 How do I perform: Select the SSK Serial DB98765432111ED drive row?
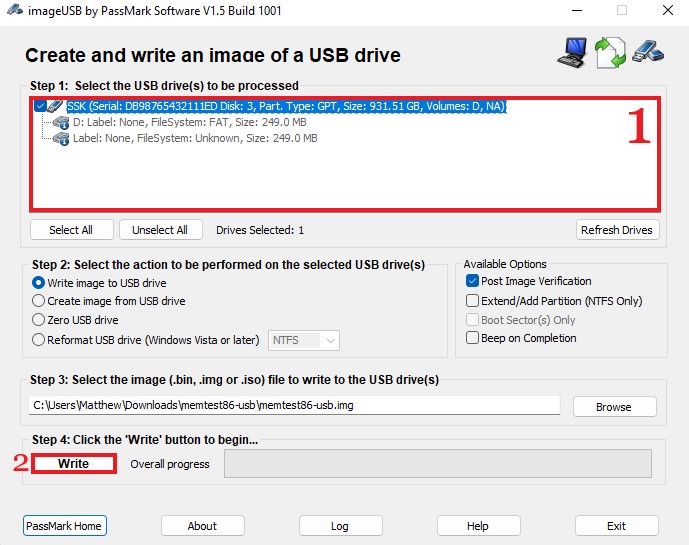(286, 106)
